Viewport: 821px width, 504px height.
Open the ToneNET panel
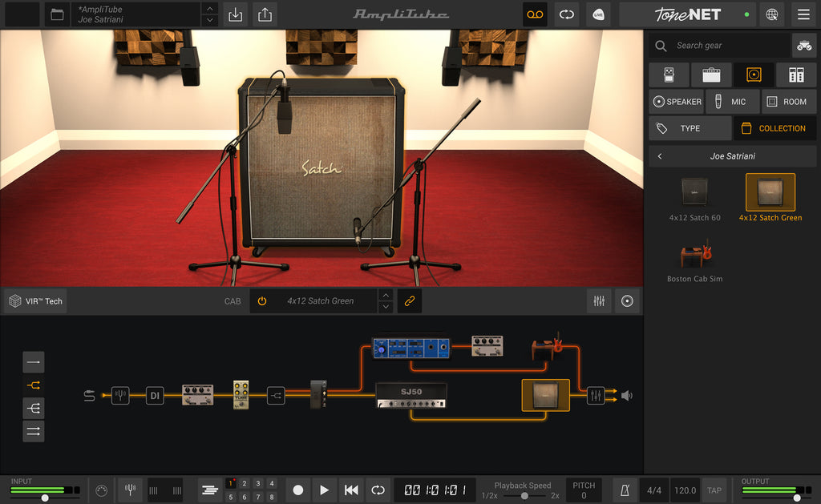(x=687, y=14)
